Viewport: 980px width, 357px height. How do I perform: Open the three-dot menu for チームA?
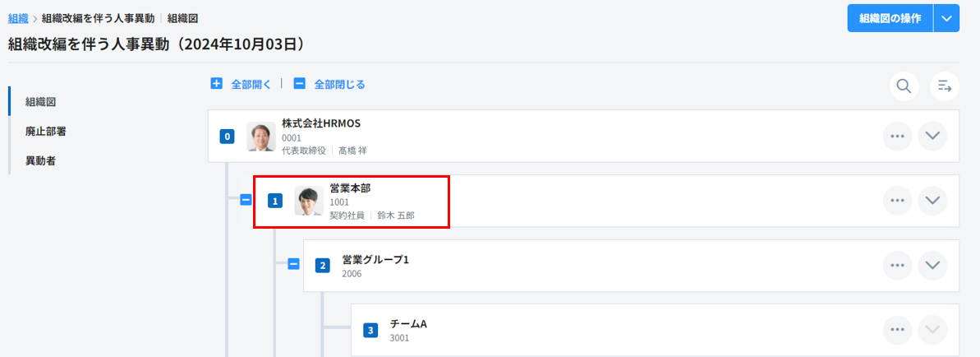coord(897,330)
